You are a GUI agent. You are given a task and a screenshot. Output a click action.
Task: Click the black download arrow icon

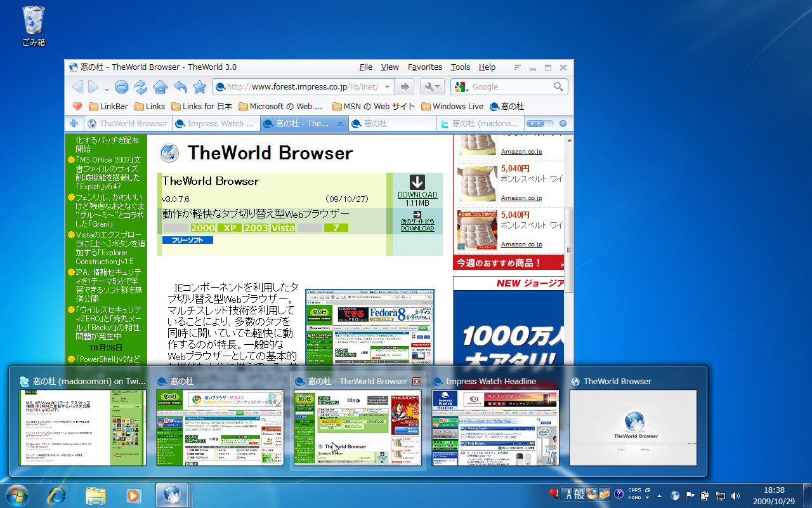pyautogui.click(x=417, y=182)
